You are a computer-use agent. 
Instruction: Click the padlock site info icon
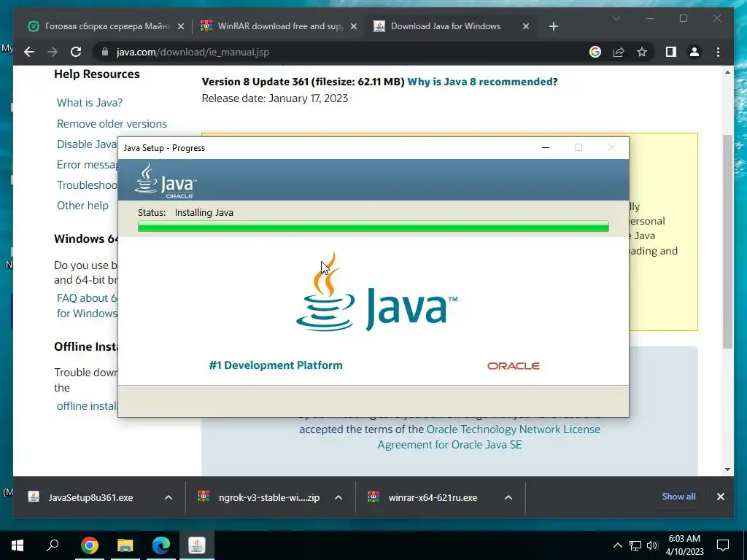pyautogui.click(x=104, y=52)
